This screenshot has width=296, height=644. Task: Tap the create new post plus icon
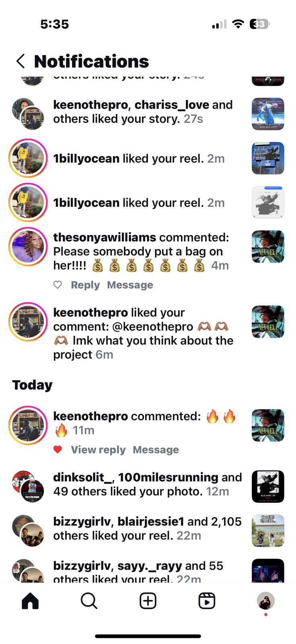tap(148, 601)
